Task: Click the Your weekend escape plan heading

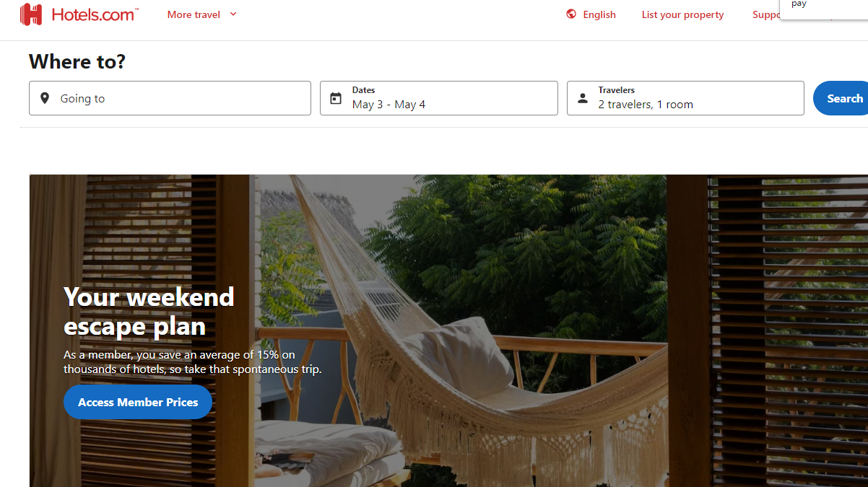Action: [x=149, y=312]
